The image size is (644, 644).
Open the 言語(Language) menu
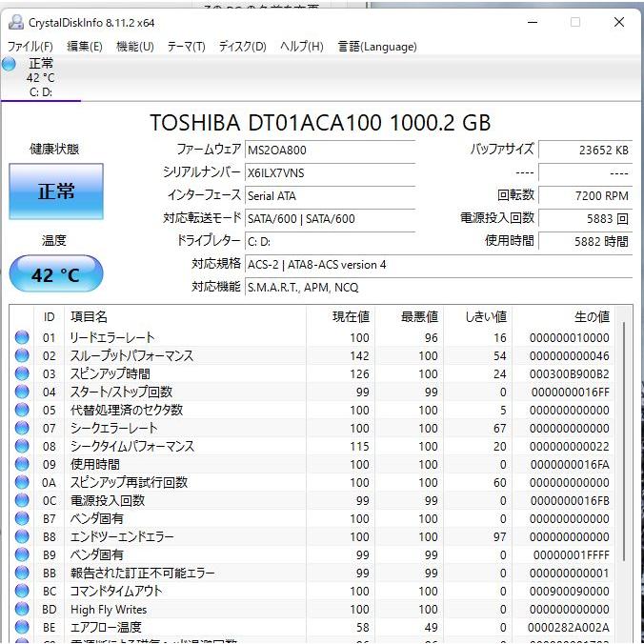377,47
